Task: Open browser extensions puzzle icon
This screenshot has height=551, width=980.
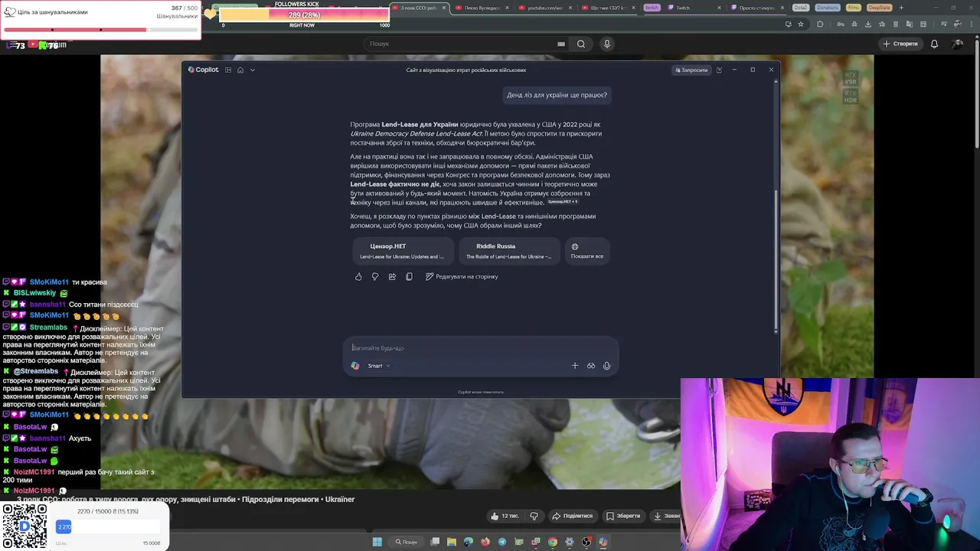Action: tap(820, 24)
